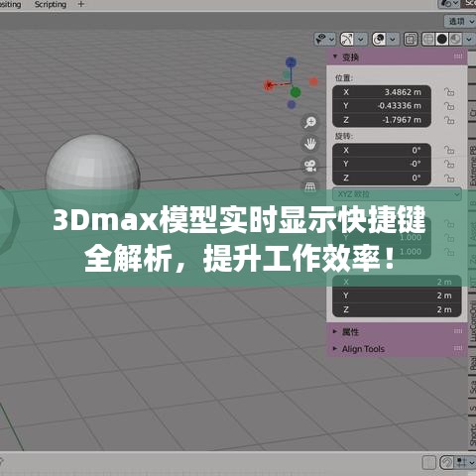Toggle perspective/orthographic grid icon

(310, 187)
